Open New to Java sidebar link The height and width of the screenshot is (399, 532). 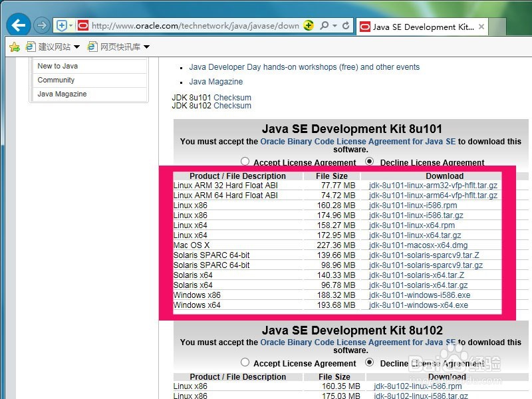coord(58,66)
